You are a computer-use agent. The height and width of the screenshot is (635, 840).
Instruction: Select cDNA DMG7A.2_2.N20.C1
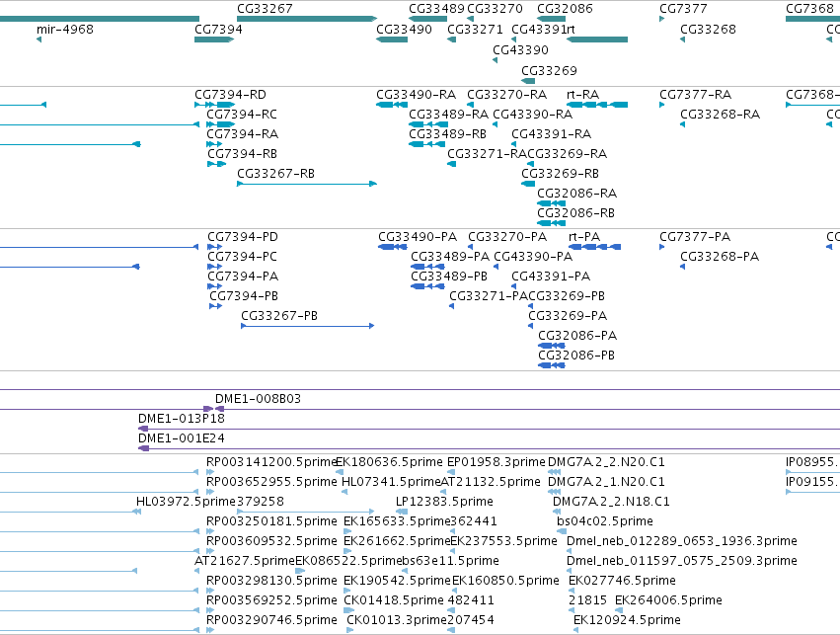(x=606, y=462)
